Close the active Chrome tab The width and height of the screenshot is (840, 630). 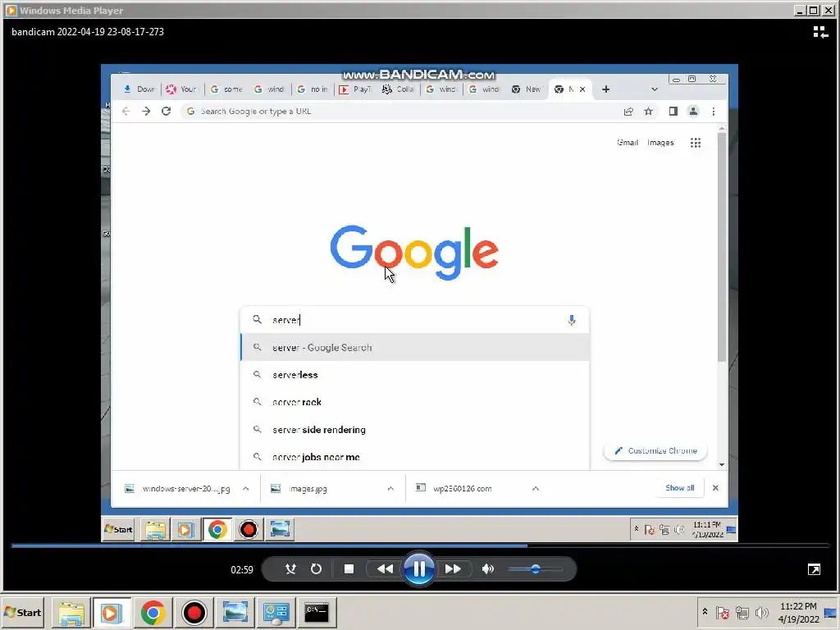pos(582,89)
